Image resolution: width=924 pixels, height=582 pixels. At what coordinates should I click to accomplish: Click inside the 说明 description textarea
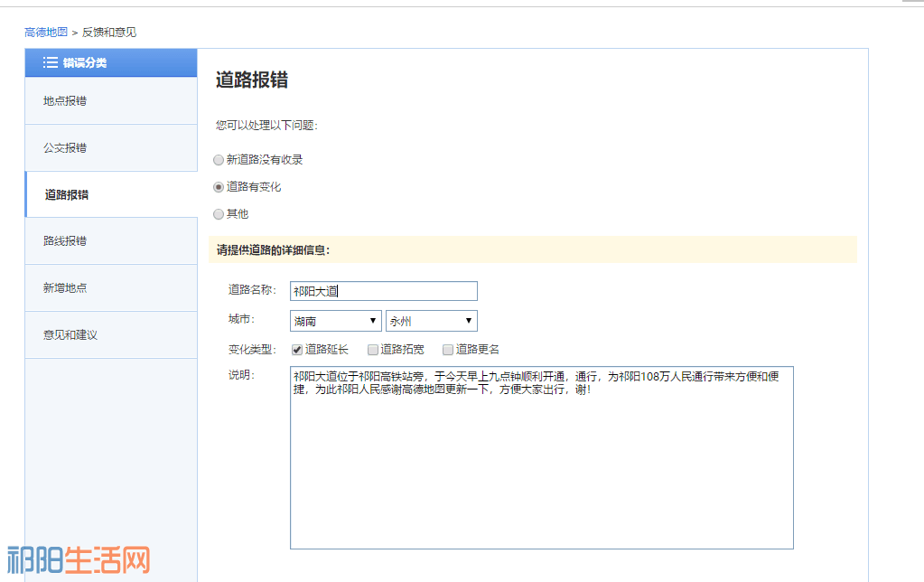click(542, 457)
